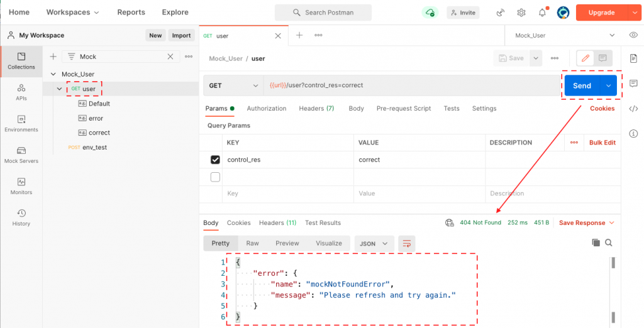Screen dimensions: 644x328
Task: Open the Send options dropdown arrow
Action: [x=609, y=86]
